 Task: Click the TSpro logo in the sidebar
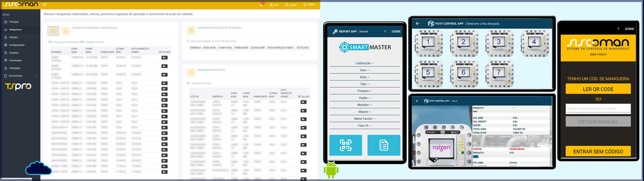tap(18, 86)
